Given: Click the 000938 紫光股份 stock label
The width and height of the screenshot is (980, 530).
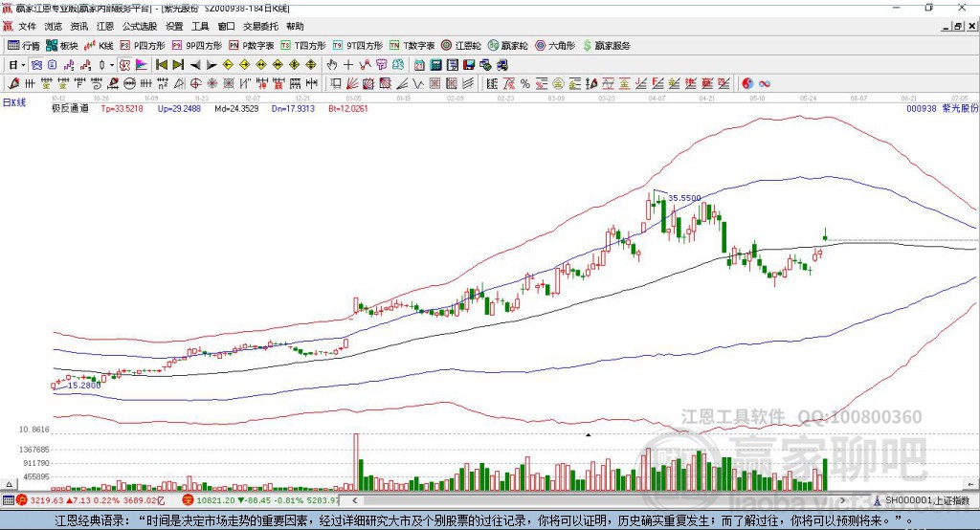Looking at the screenshot, I should tap(942, 109).
